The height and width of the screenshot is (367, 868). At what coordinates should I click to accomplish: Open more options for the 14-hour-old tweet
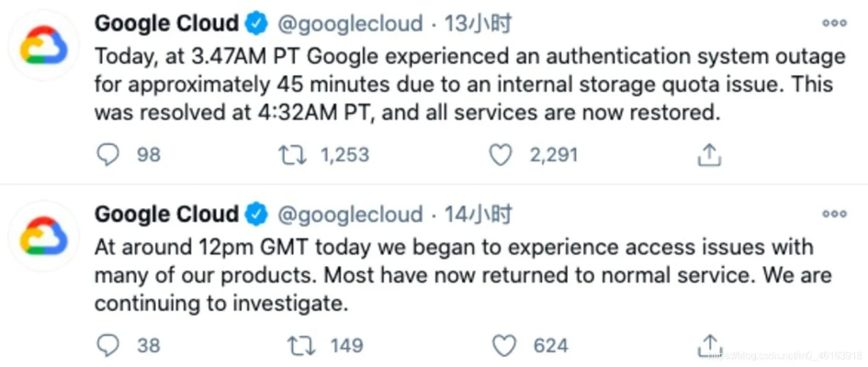pos(834,214)
